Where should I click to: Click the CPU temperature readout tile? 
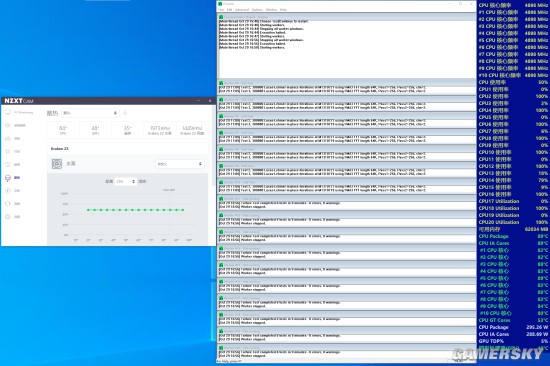point(63,130)
